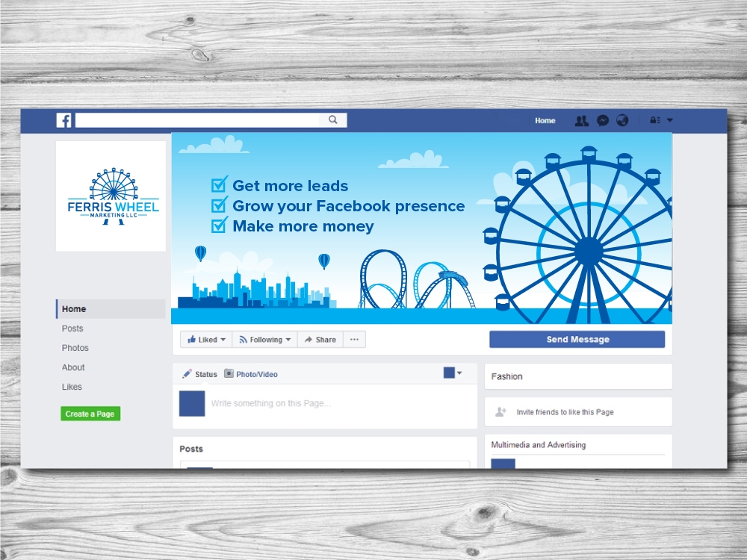Expand the Liked dropdown arrow
This screenshot has width=747, height=560.
coord(222,339)
